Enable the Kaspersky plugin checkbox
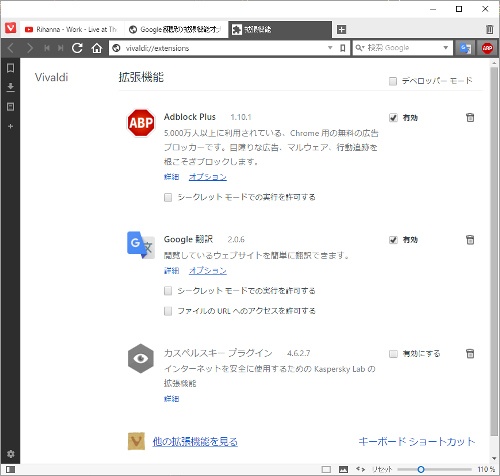 pyautogui.click(x=393, y=353)
